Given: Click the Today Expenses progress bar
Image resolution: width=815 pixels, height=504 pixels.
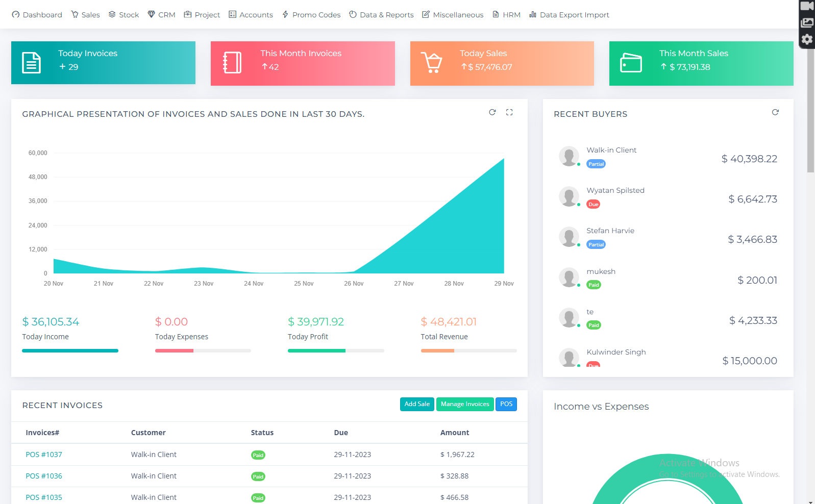Looking at the screenshot, I should pos(203,350).
